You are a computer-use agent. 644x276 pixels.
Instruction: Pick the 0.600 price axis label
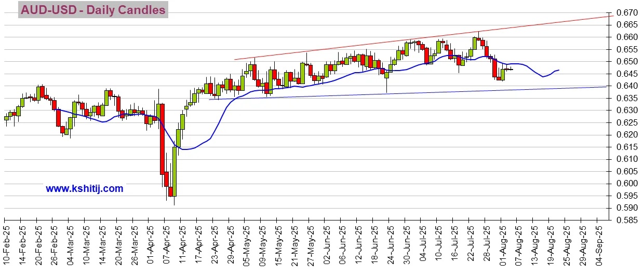[626, 184]
